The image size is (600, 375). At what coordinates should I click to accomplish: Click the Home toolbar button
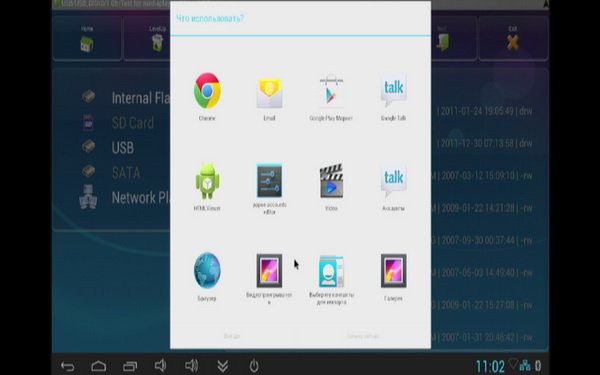(87, 38)
